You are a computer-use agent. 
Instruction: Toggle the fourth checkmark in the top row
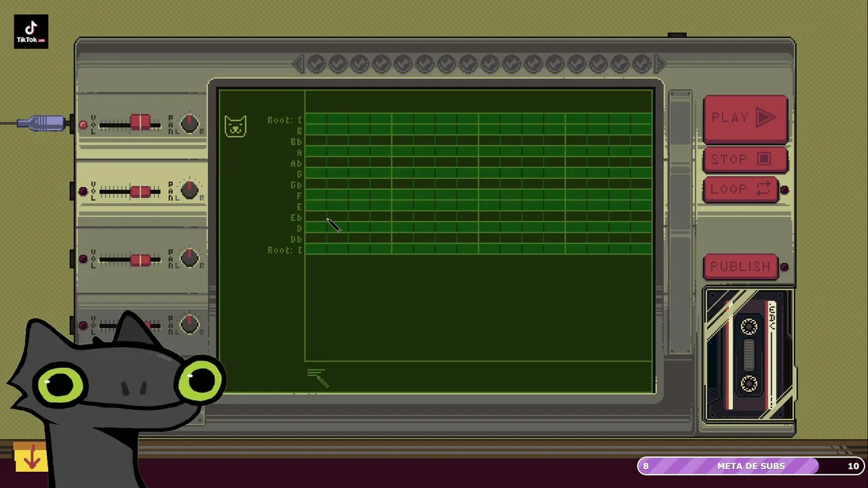[x=381, y=64]
